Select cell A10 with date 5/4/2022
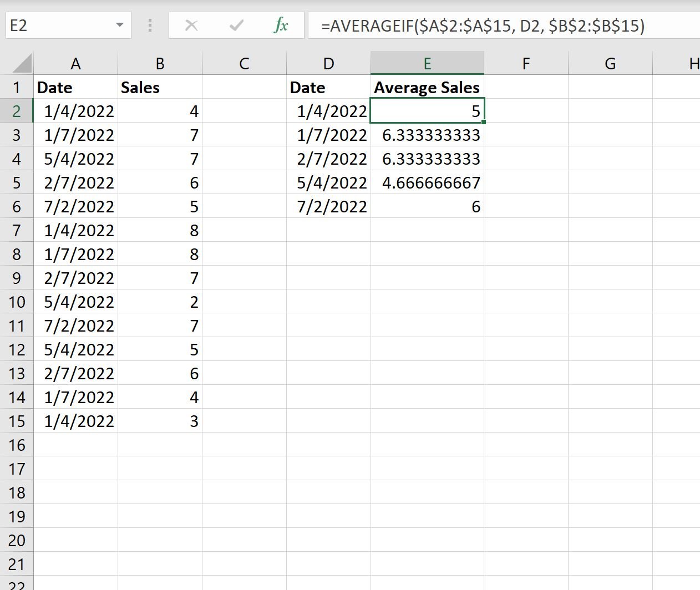This screenshot has height=590, width=700. [75, 302]
